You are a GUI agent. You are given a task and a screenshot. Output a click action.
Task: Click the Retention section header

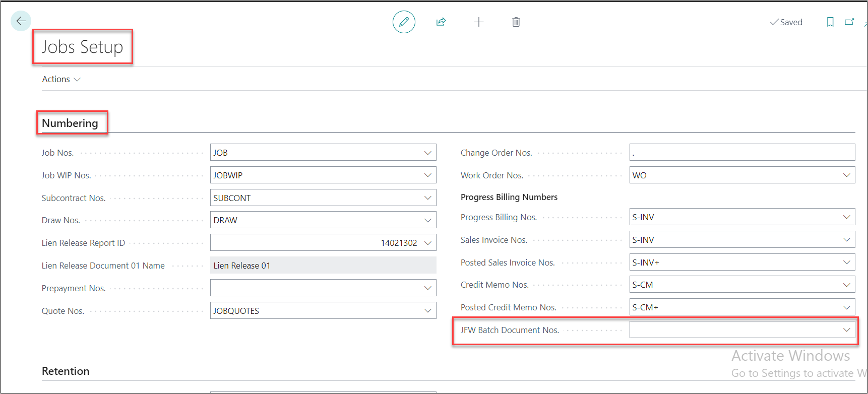[x=66, y=371]
